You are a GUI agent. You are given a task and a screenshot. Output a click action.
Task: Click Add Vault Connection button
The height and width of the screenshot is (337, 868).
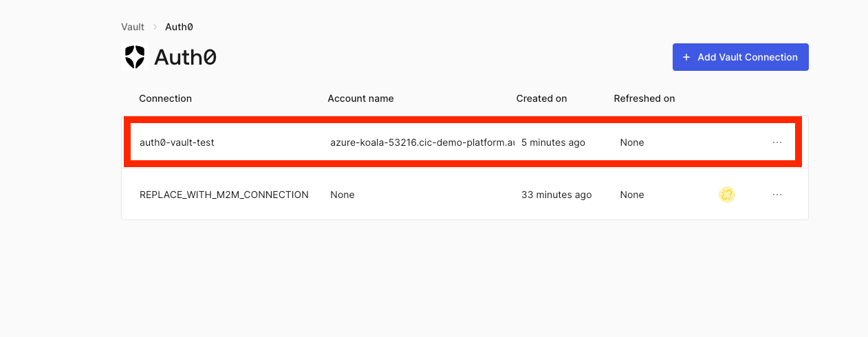[741, 57]
